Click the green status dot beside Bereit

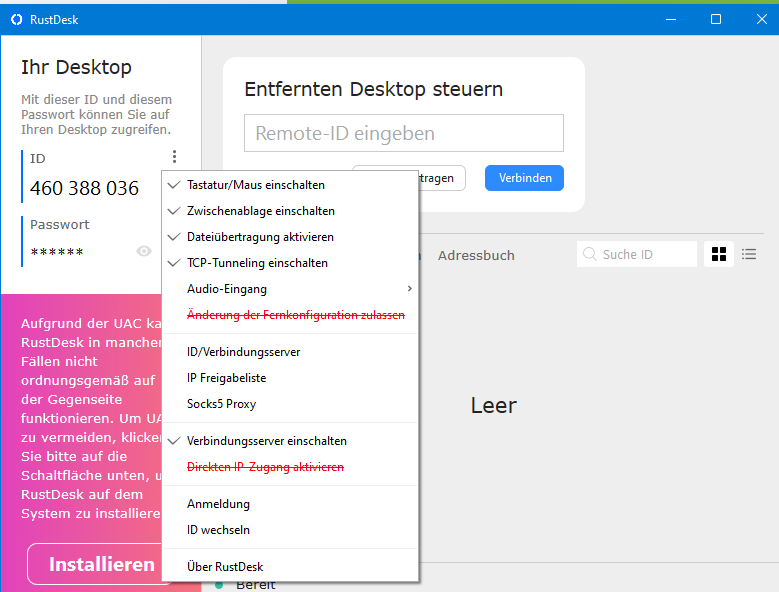pyautogui.click(x=219, y=586)
